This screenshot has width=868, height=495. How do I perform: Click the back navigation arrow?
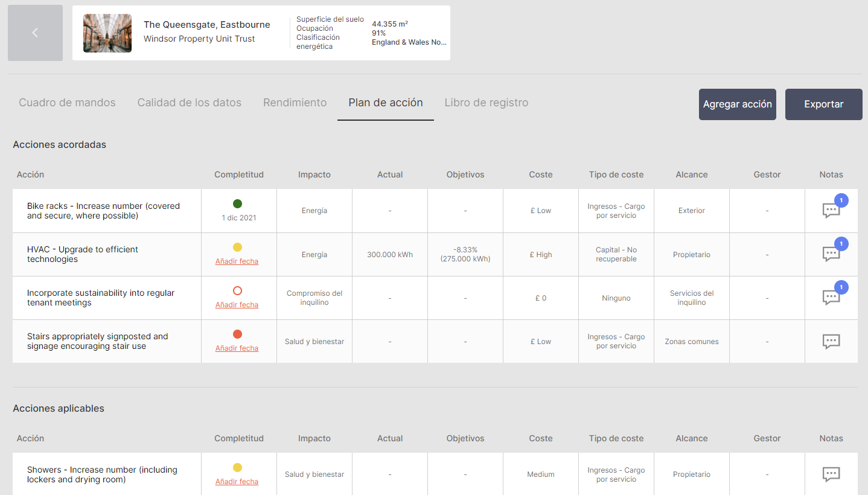click(x=34, y=33)
